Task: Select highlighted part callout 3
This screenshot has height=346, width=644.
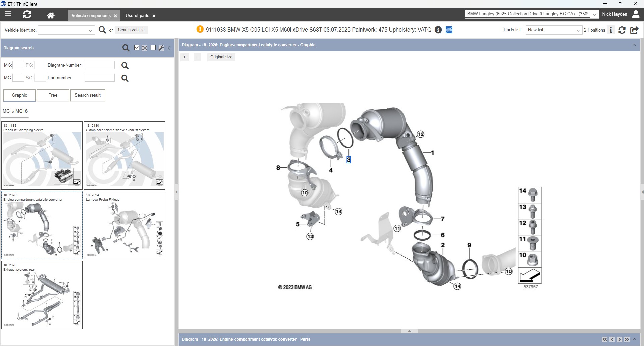Action: (348, 160)
